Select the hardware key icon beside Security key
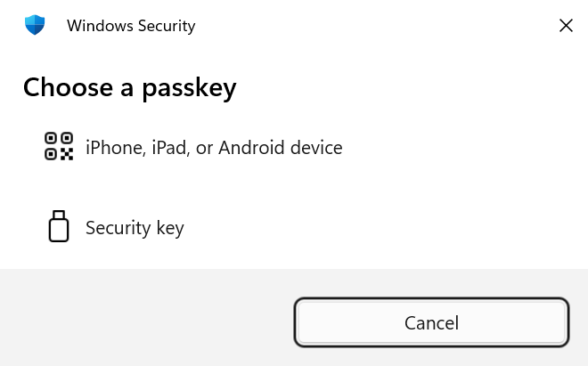The height and width of the screenshot is (366, 588). click(59, 227)
